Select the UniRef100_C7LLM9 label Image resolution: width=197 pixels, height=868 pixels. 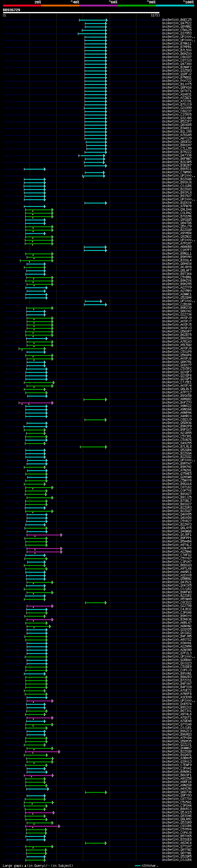177,149
